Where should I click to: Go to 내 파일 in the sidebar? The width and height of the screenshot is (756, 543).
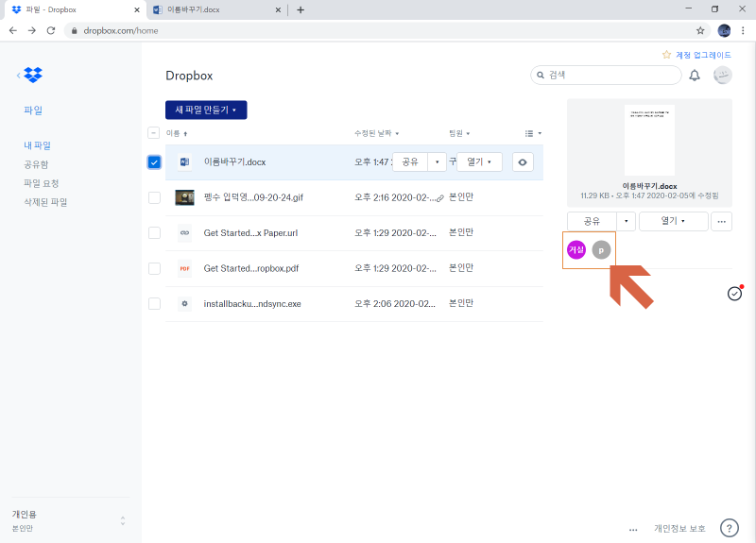point(37,145)
